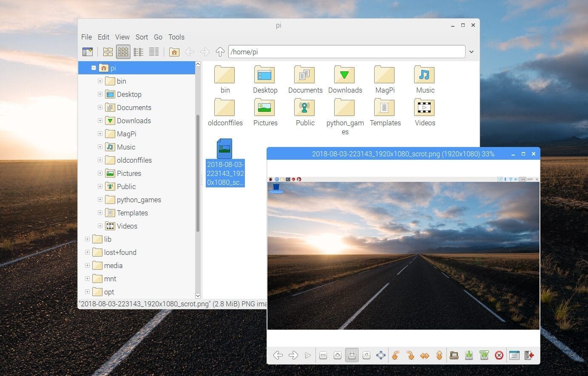Select the Downloads folder icon in main pane
Screen dimensions: 588x376
click(x=345, y=75)
